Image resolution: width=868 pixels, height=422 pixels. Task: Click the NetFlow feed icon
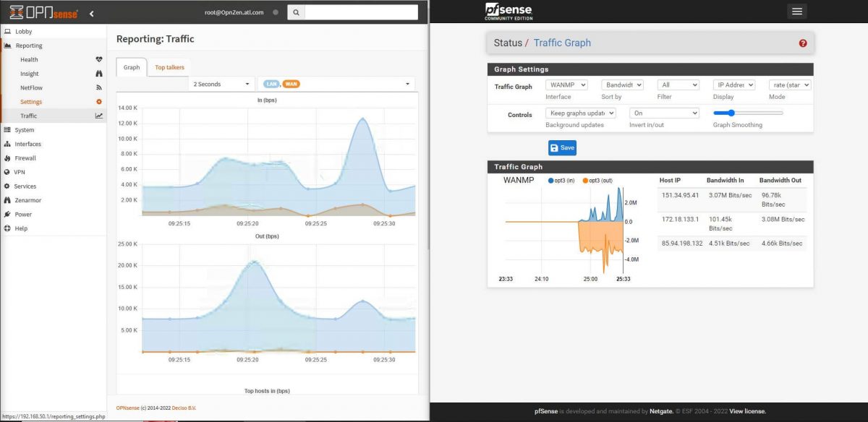[98, 87]
